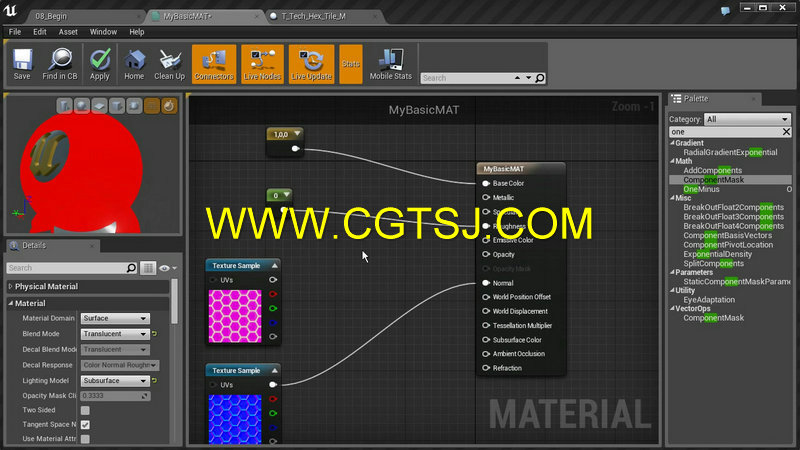Save the material with Save icon
The image size is (800, 450).
pos(22,64)
